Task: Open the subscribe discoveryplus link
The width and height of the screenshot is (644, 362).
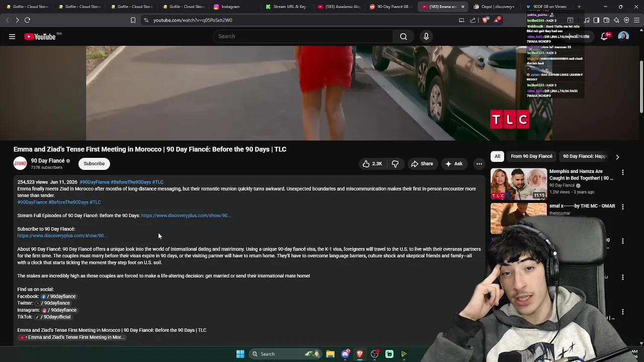Action: tap(62, 236)
